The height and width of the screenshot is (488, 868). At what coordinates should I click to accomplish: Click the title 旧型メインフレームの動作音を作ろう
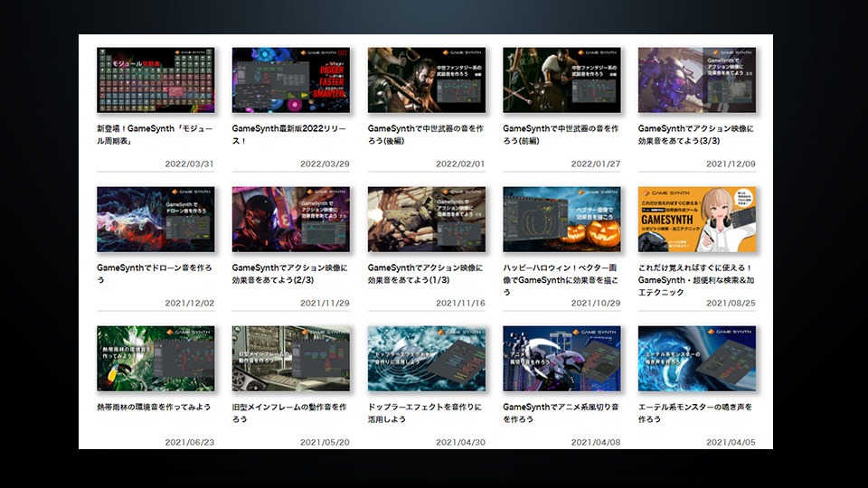pos(289,413)
